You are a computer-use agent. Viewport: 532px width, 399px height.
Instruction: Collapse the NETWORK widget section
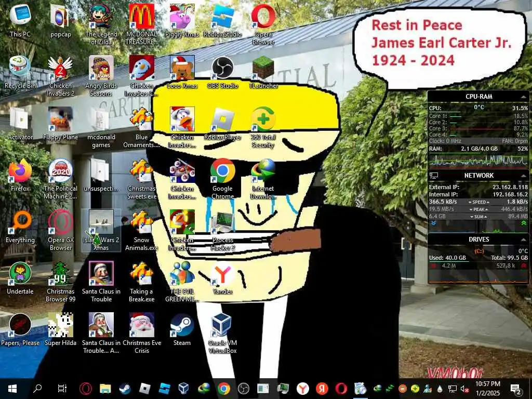pyautogui.click(x=524, y=176)
